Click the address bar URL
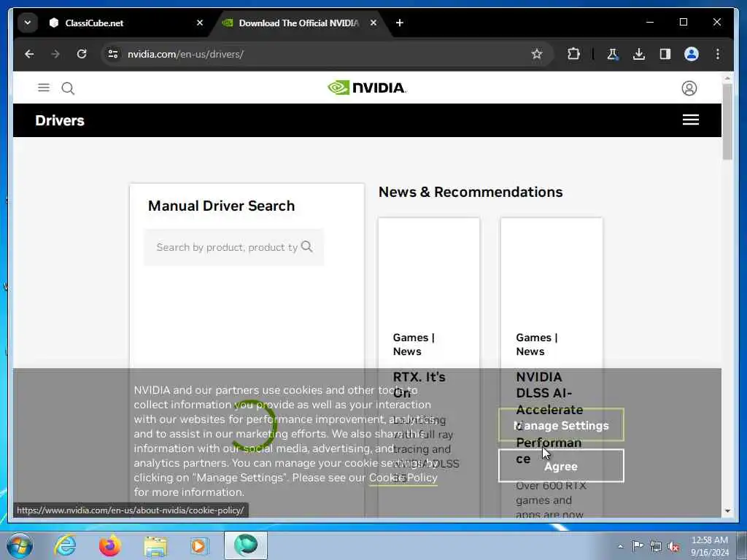Viewport: 747px width, 560px height. pyautogui.click(x=185, y=54)
